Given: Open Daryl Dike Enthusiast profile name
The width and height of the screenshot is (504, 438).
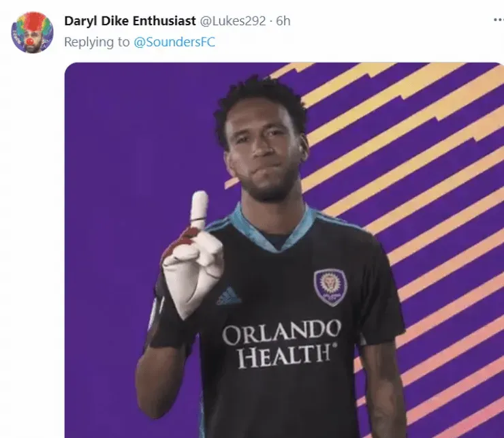Looking at the screenshot, I should click(x=130, y=21).
